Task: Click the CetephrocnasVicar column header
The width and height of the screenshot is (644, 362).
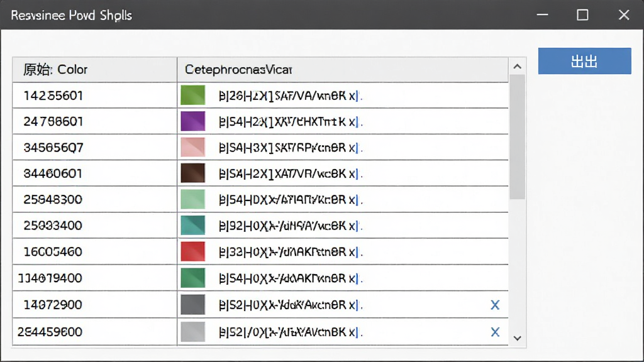Action: [343, 70]
